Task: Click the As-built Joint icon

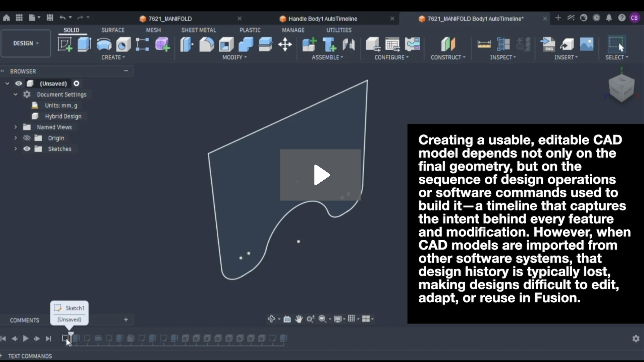Action: 349,44
